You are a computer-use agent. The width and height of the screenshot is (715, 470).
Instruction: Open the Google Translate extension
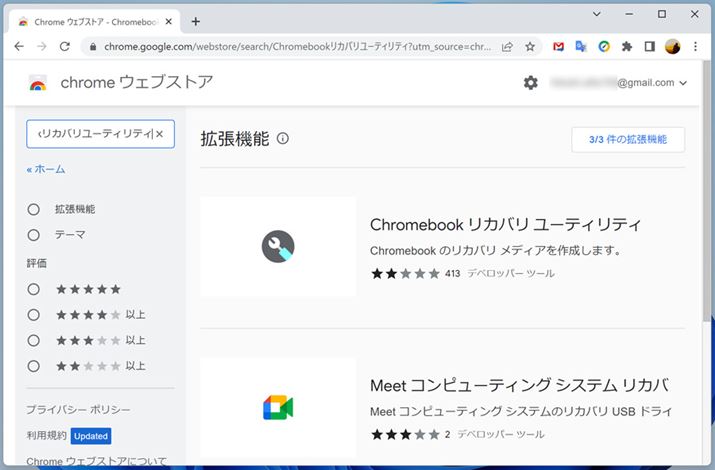581,46
